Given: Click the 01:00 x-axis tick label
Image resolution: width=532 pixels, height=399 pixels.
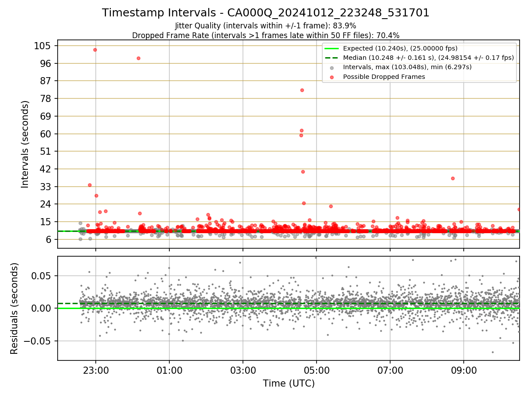Looking at the screenshot, I should 169,370.
